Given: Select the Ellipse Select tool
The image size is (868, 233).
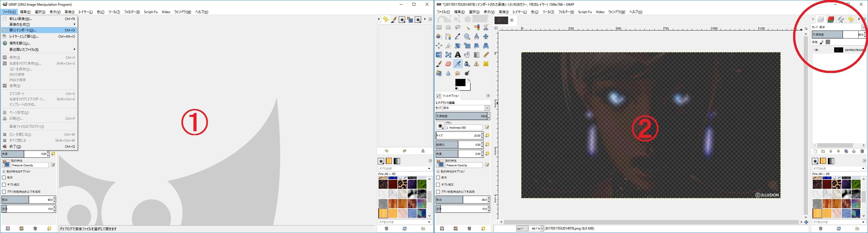Looking at the screenshot, I should 448,27.
